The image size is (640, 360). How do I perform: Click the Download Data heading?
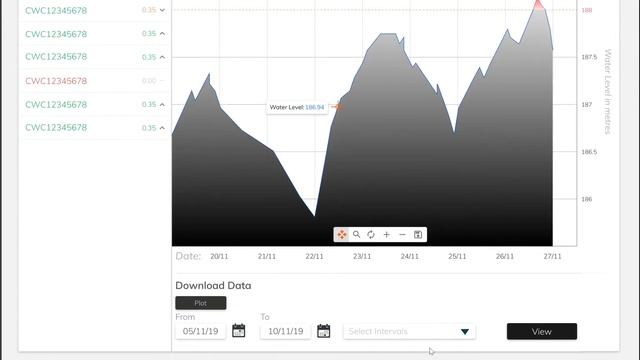click(x=213, y=285)
